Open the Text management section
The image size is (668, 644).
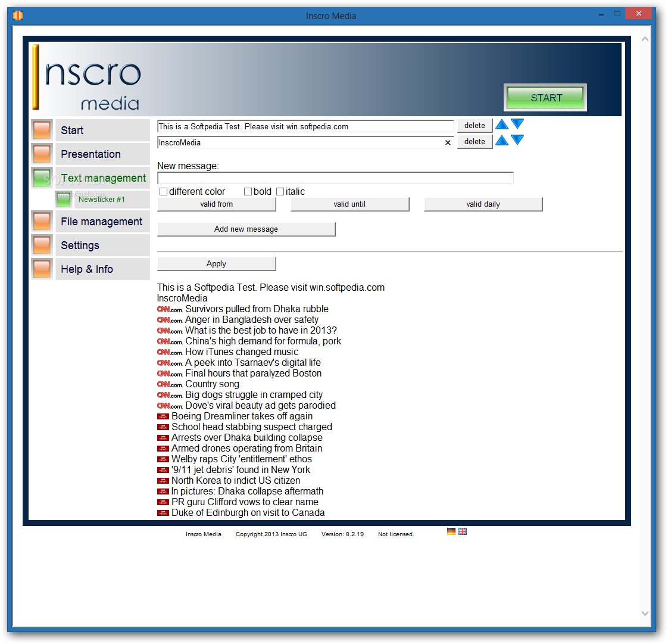102,178
